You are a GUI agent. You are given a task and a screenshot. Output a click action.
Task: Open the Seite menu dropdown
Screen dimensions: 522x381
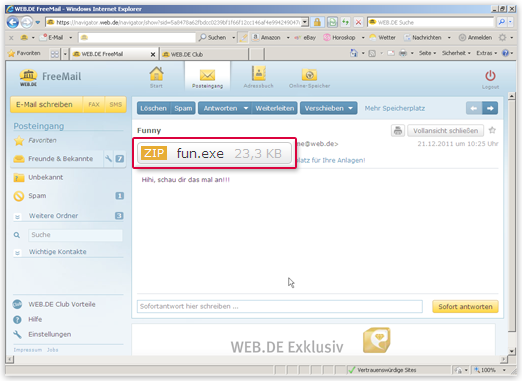tap(427, 53)
